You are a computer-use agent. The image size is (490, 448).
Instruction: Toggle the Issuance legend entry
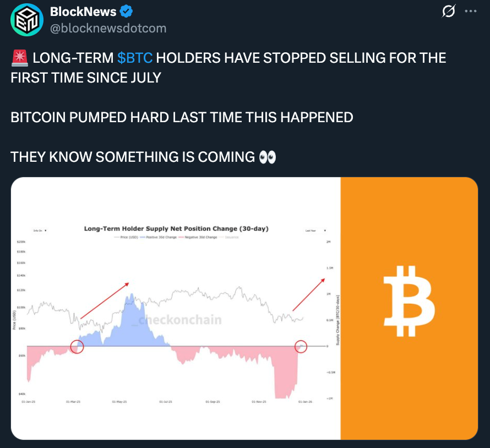pyautogui.click(x=231, y=237)
